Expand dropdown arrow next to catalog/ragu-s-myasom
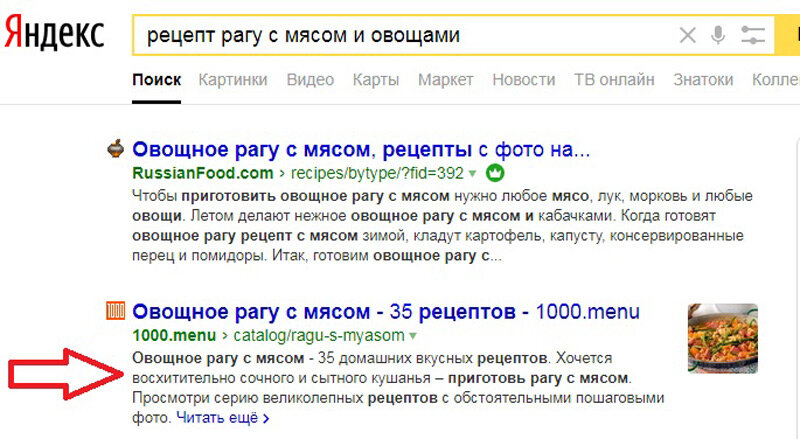This screenshot has width=800, height=439. [413, 336]
